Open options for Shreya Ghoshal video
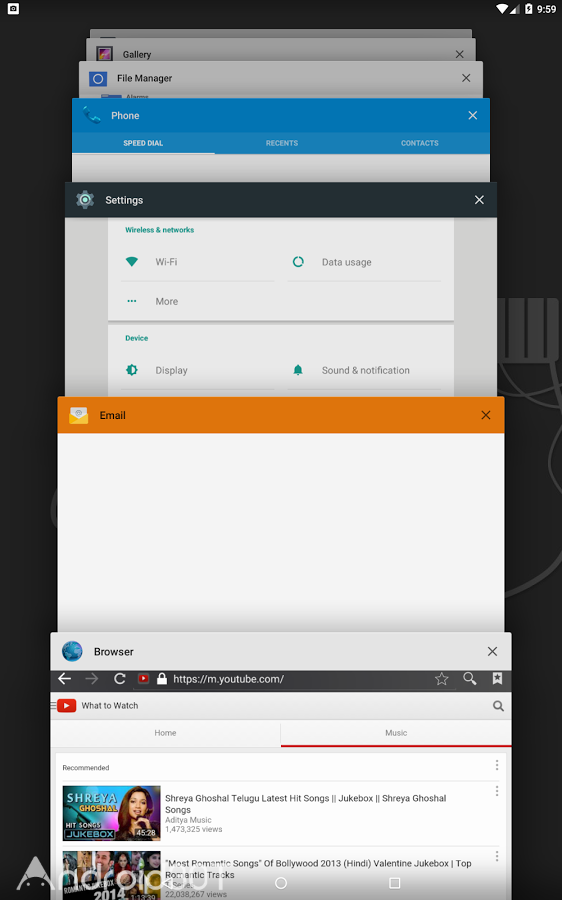This screenshot has height=900, width=562. coord(497,792)
